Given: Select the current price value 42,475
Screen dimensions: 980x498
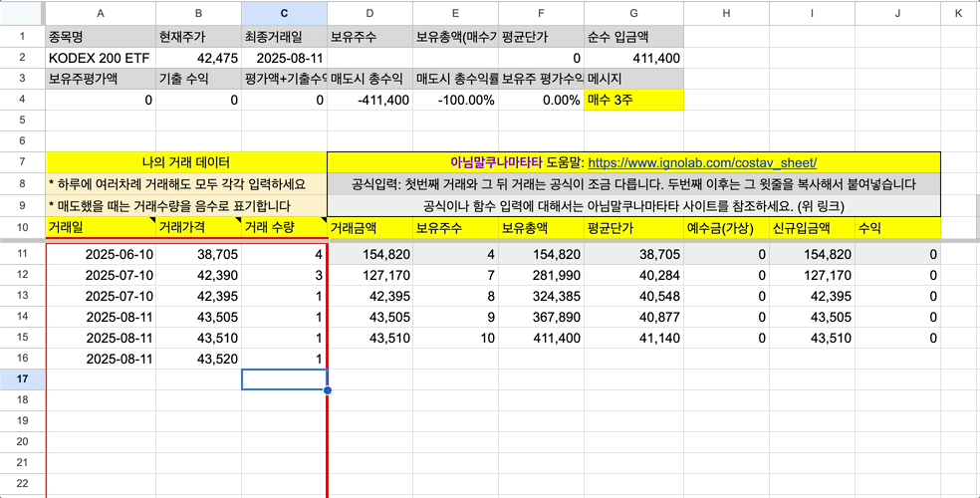Looking at the screenshot, I should (x=199, y=58).
